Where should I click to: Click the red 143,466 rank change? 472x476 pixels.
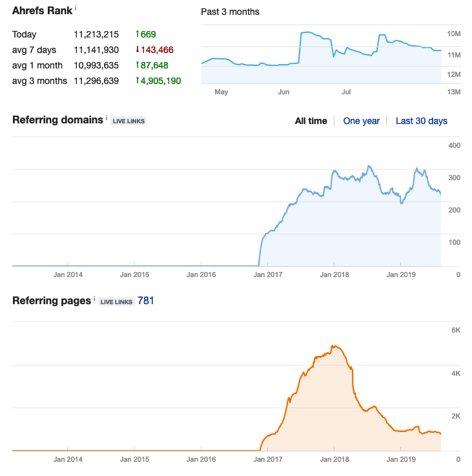[x=154, y=50]
